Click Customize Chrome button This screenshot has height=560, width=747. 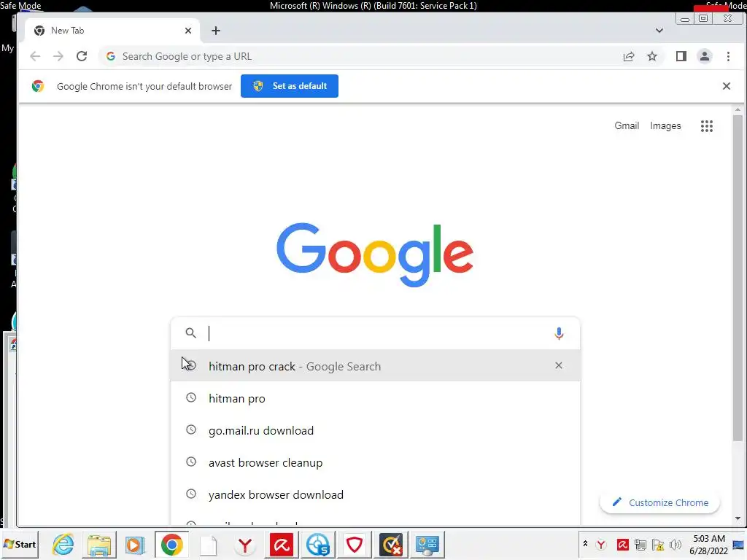(659, 502)
